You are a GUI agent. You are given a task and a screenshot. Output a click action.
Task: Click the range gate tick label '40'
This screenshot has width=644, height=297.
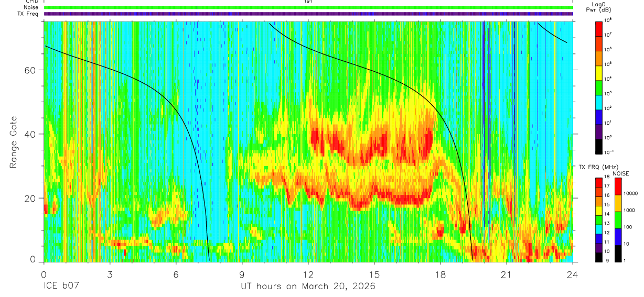(30, 134)
